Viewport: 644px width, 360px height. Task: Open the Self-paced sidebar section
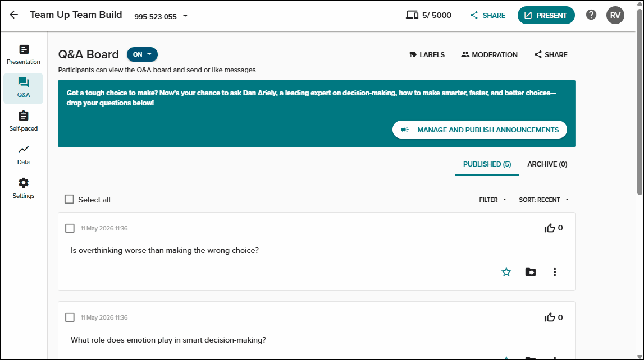click(24, 121)
